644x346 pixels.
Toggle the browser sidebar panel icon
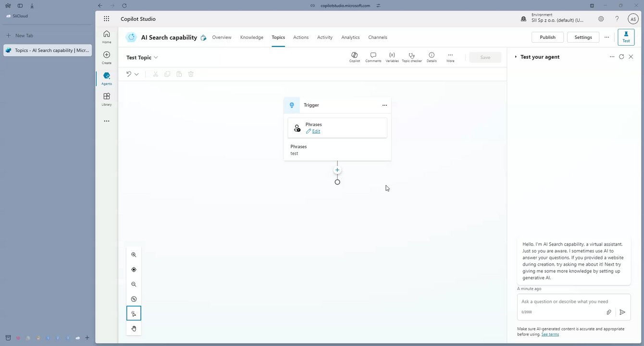[x=20, y=6]
